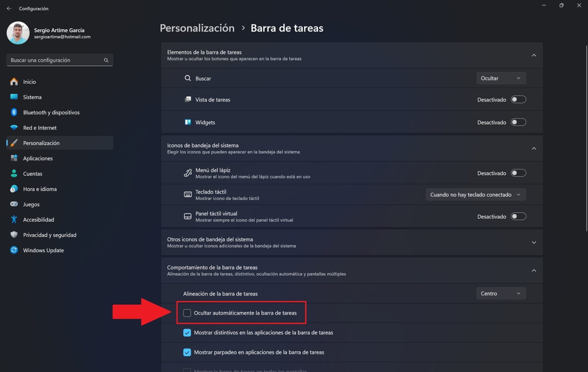Click the Widgets icon next to its label
This screenshot has width=588, height=372.
pos(188,122)
